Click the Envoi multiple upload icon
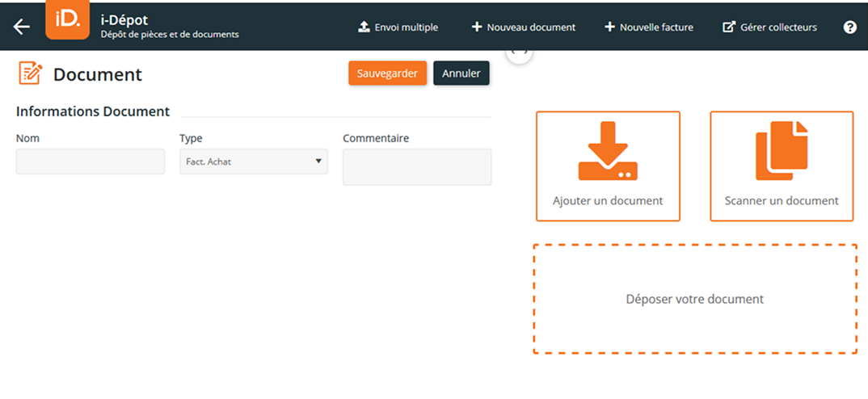The height and width of the screenshot is (399, 868). click(364, 27)
